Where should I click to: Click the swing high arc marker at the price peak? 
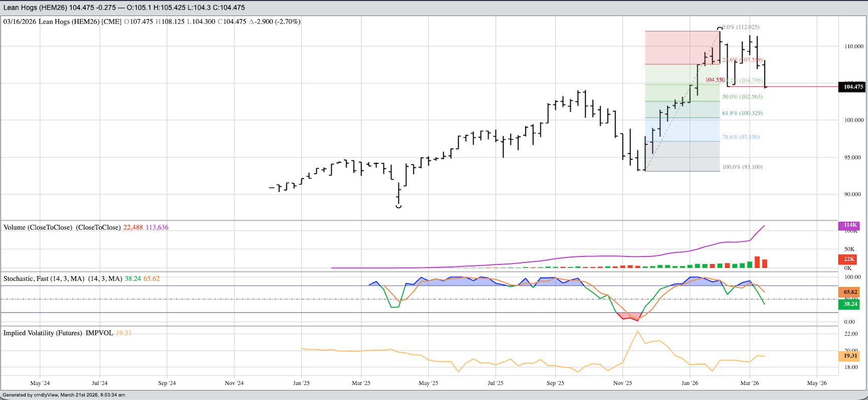[x=720, y=28]
